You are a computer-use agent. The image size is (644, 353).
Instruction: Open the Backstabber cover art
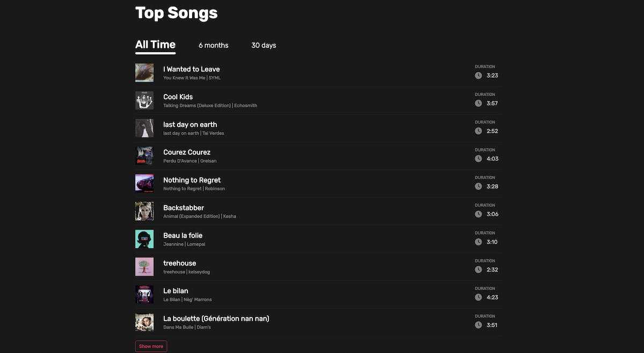[144, 211]
